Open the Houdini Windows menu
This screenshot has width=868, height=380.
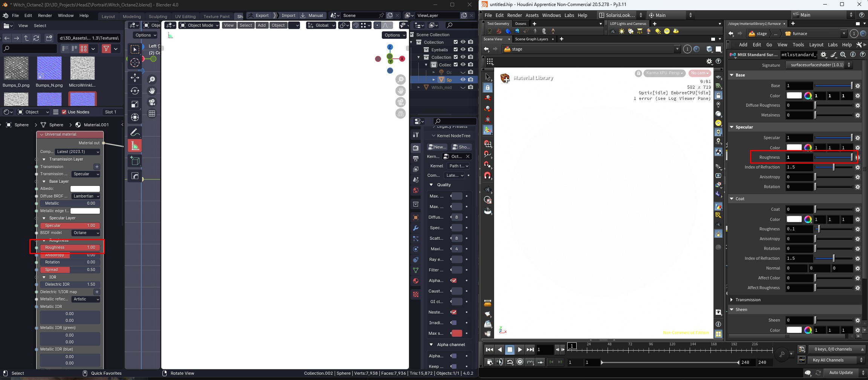551,15
